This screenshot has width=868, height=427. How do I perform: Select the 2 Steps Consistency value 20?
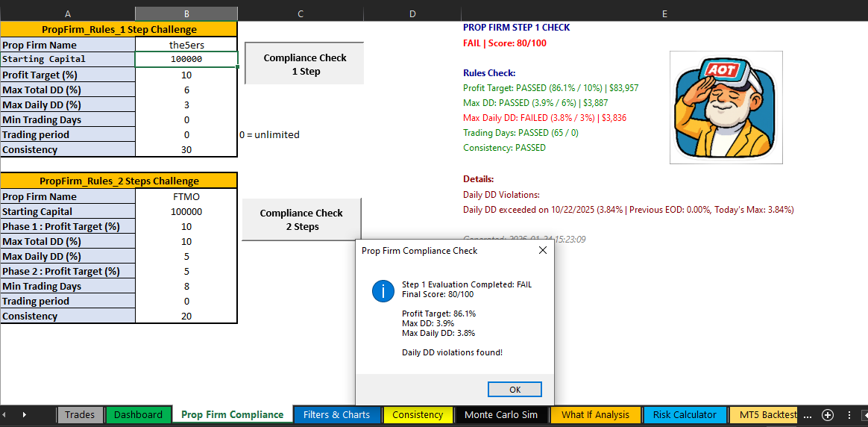tap(186, 317)
